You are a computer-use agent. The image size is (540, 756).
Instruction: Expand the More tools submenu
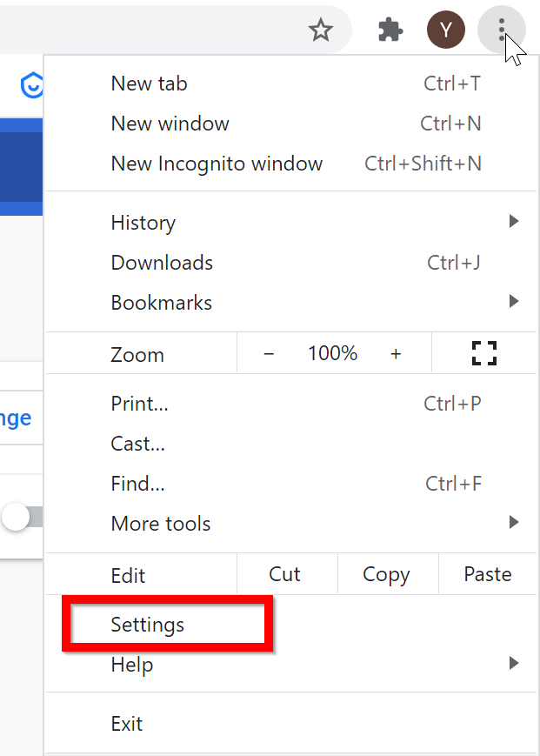tap(513, 524)
